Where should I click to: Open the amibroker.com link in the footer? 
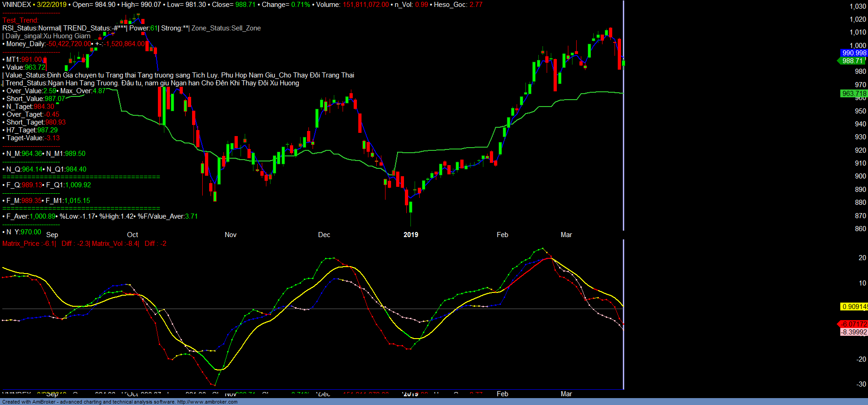(x=207, y=402)
